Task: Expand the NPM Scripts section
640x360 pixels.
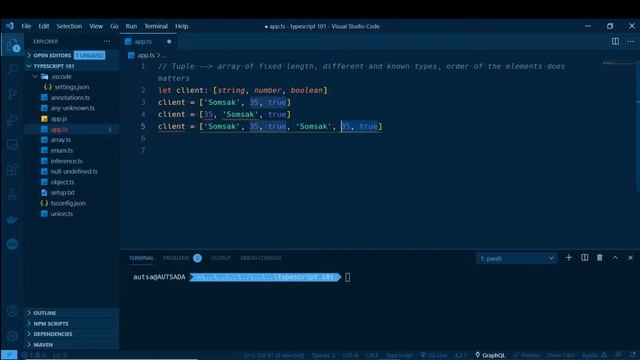Action: [x=72, y=324]
